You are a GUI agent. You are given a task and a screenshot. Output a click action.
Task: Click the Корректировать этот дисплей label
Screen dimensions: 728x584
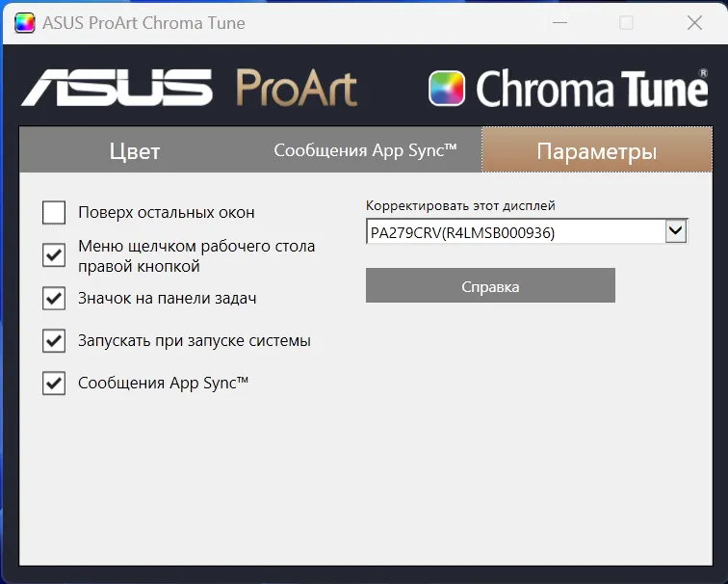(x=460, y=205)
